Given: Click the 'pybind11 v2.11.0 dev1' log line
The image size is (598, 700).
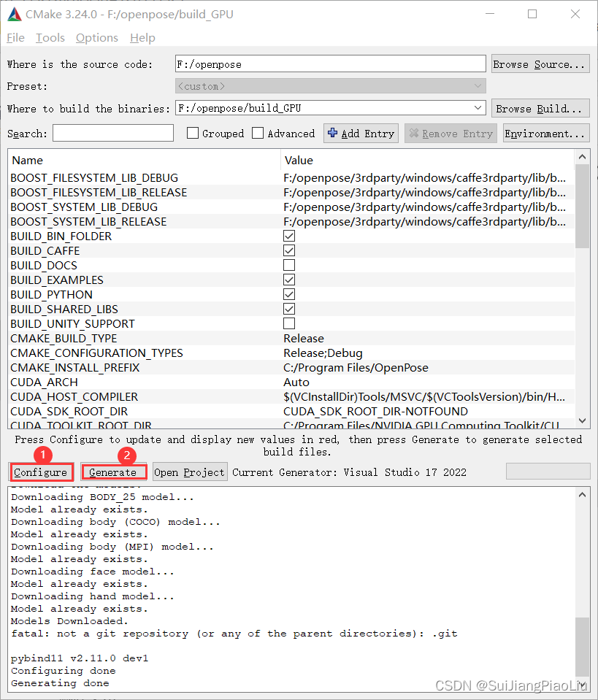Looking at the screenshot, I should click(80, 658).
